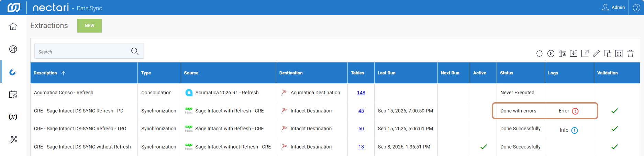Click the Consolidation type cell
This screenshot has width=644, height=156.
click(x=156, y=93)
